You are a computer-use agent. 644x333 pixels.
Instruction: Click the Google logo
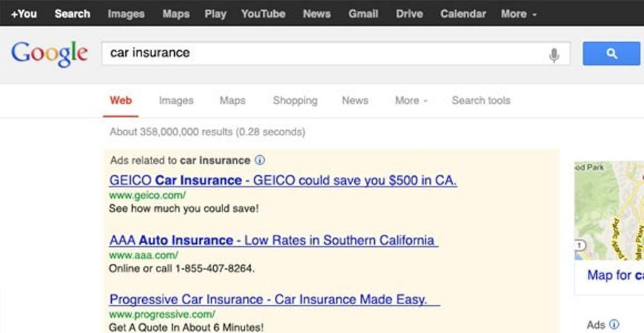(49, 54)
